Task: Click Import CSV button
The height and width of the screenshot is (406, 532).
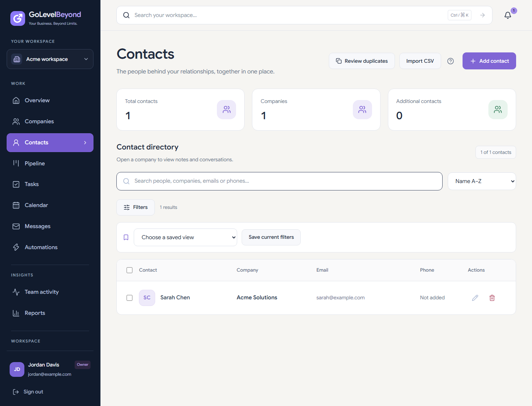Action: coord(420,61)
